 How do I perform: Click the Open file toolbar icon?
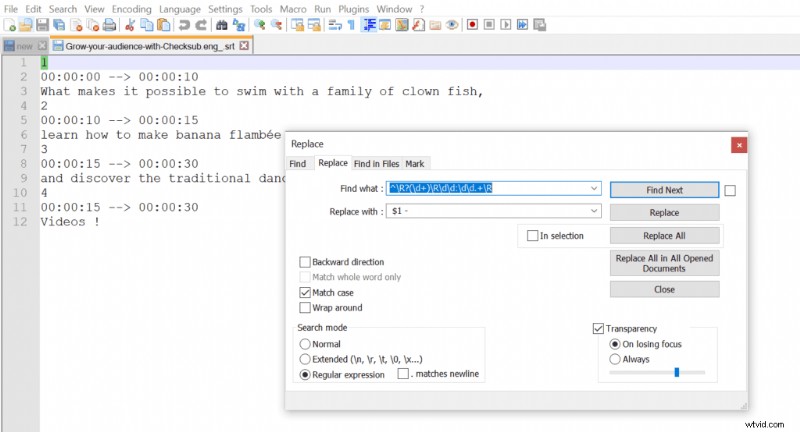(x=26, y=24)
